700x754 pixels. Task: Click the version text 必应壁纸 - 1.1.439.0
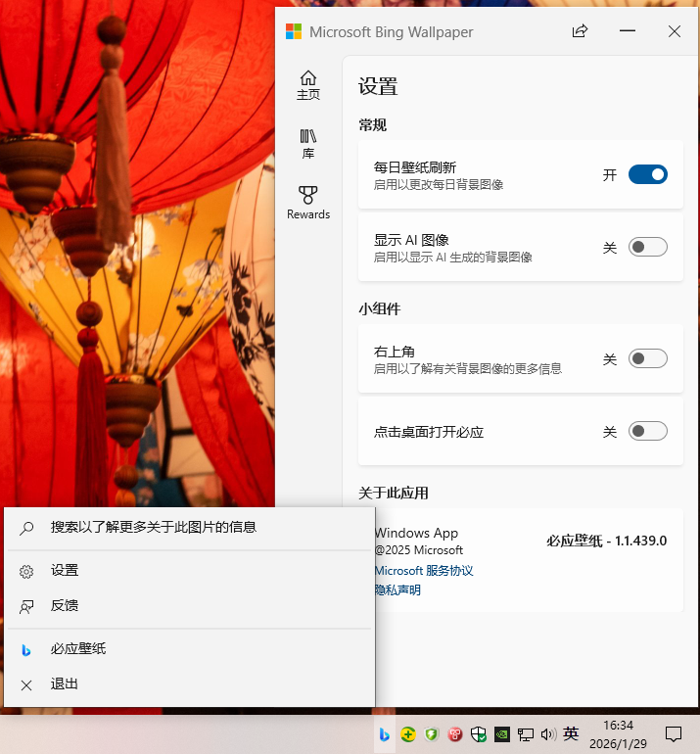(x=606, y=541)
